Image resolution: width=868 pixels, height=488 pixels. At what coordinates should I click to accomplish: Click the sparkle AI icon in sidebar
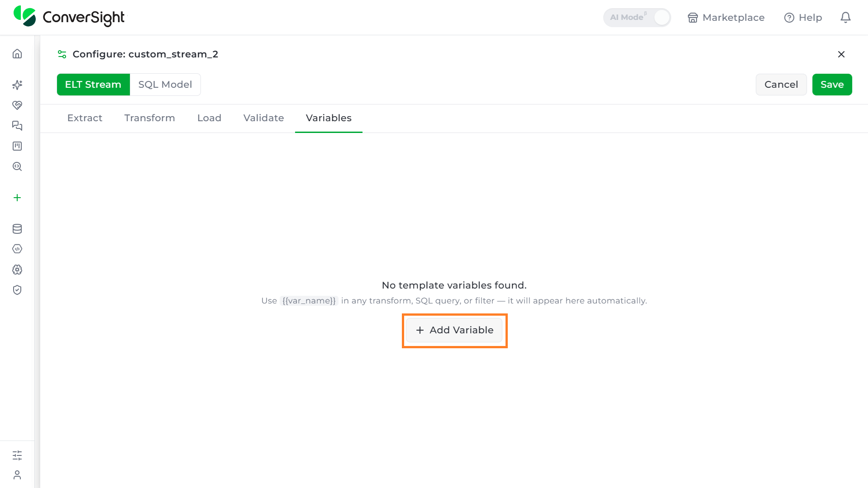[17, 85]
